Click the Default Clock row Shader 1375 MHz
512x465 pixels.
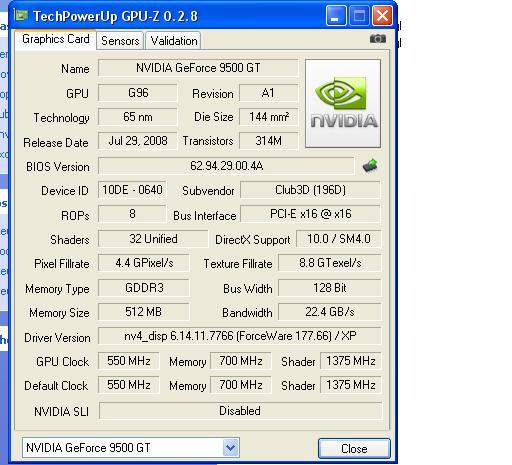(x=351, y=385)
